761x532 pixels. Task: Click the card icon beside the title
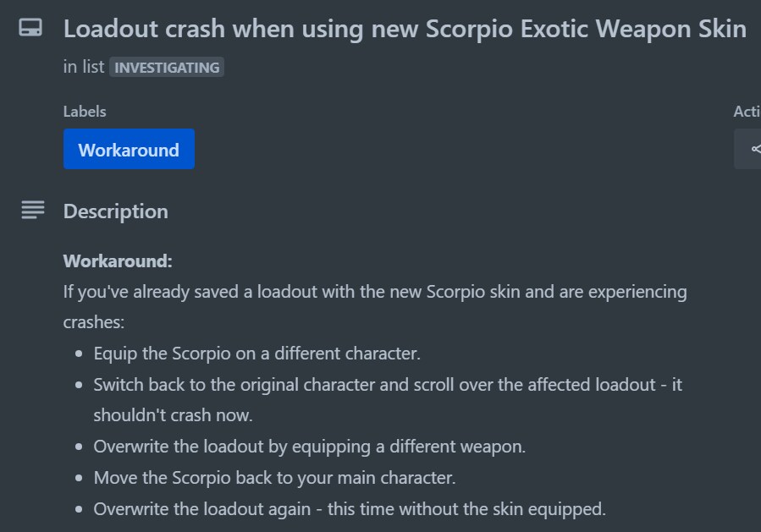click(30, 29)
